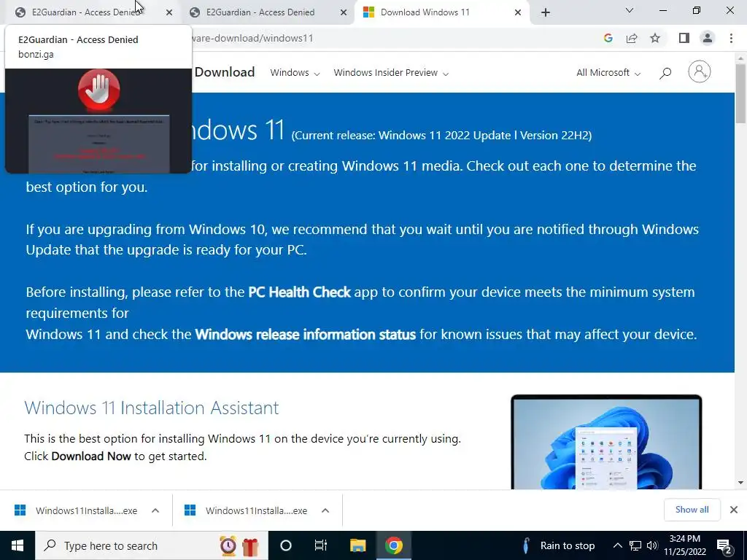The image size is (747, 560).
Task: Click the Google icon in address bar
Action: 608,38
